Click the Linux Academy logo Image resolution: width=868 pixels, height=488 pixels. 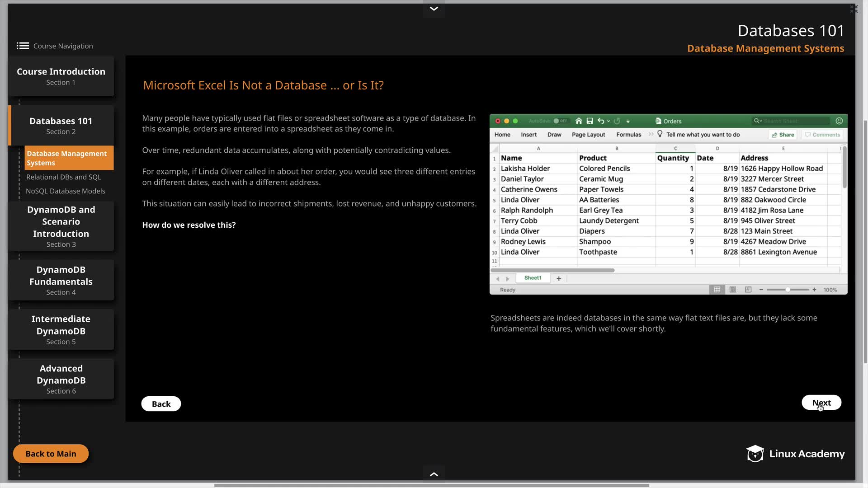point(795,454)
